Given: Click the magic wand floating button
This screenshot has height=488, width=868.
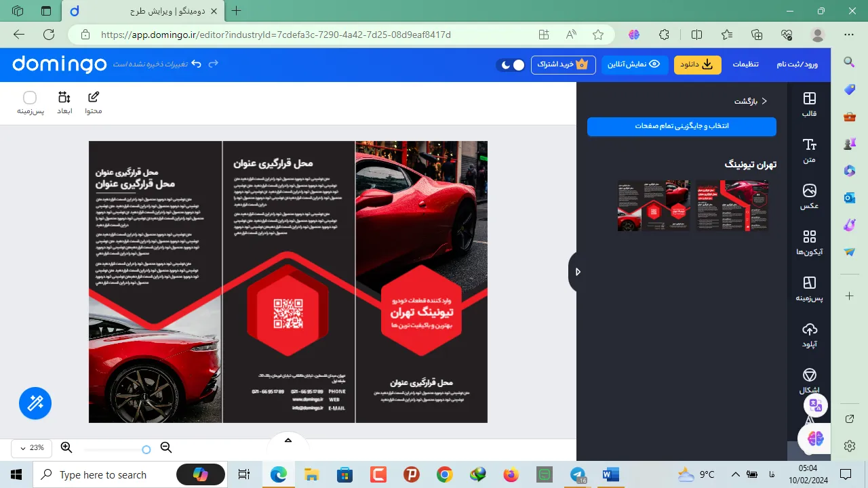Looking at the screenshot, I should click(35, 404).
